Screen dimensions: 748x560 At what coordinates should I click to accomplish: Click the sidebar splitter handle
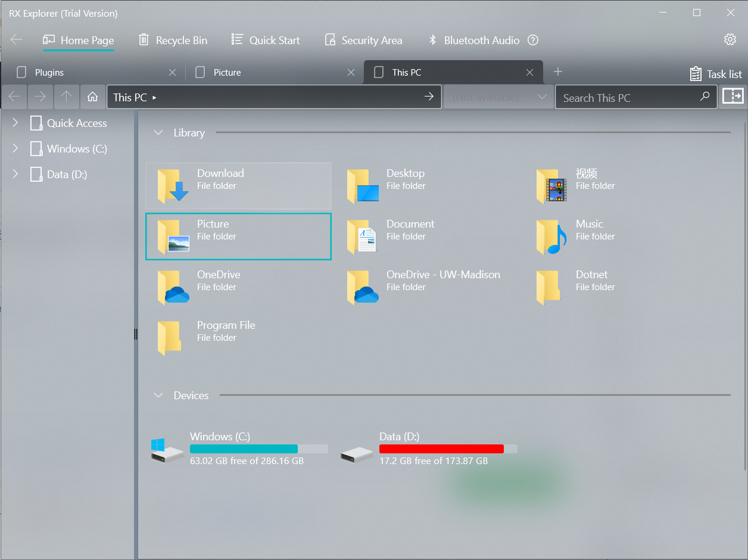pyautogui.click(x=136, y=334)
